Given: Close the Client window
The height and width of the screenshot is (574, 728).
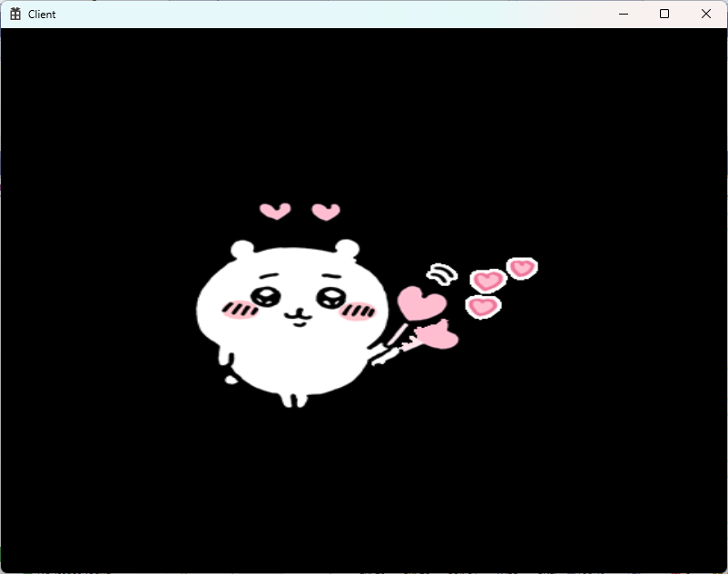Looking at the screenshot, I should click(705, 14).
